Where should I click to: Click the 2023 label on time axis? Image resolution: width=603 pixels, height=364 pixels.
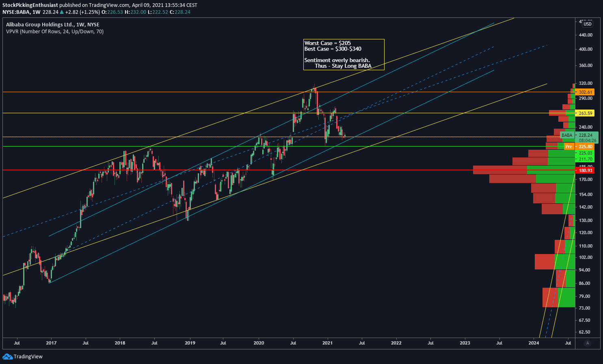coord(465,343)
